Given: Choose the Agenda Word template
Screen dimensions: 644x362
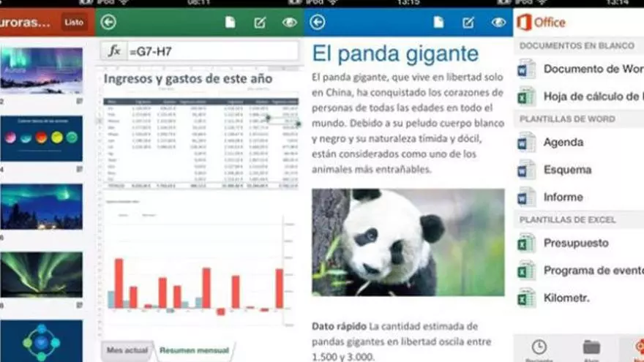Looking at the screenshot, I should 563,143.
